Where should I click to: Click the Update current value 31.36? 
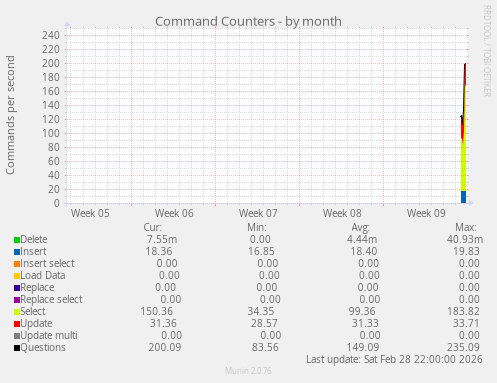point(163,323)
